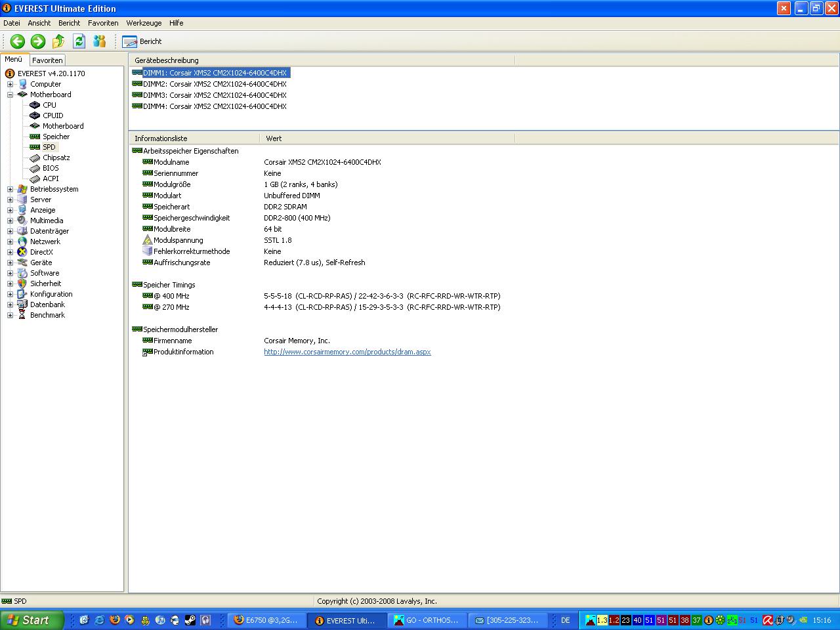
Task: Click the Start button
Action: click(32, 620)
